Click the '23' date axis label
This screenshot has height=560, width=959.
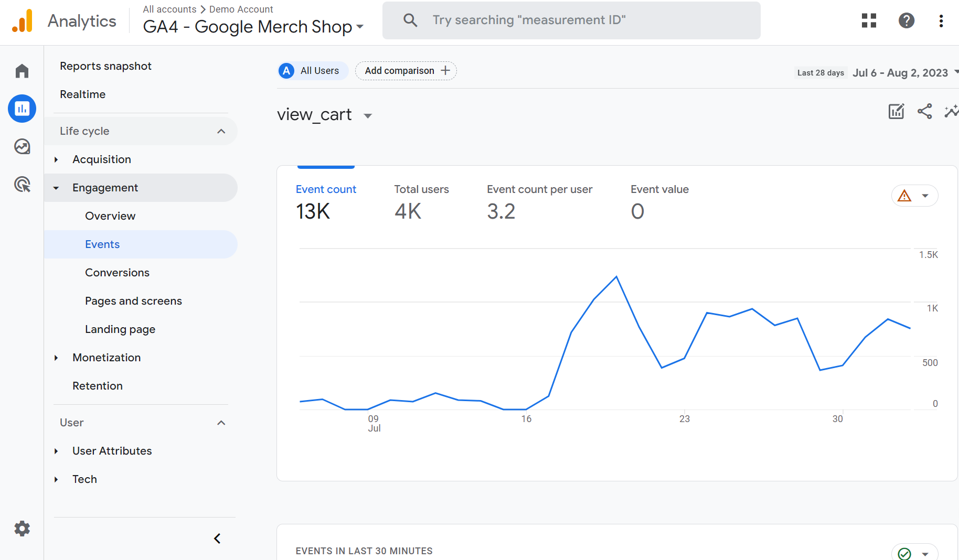click(x=685, y=418)
